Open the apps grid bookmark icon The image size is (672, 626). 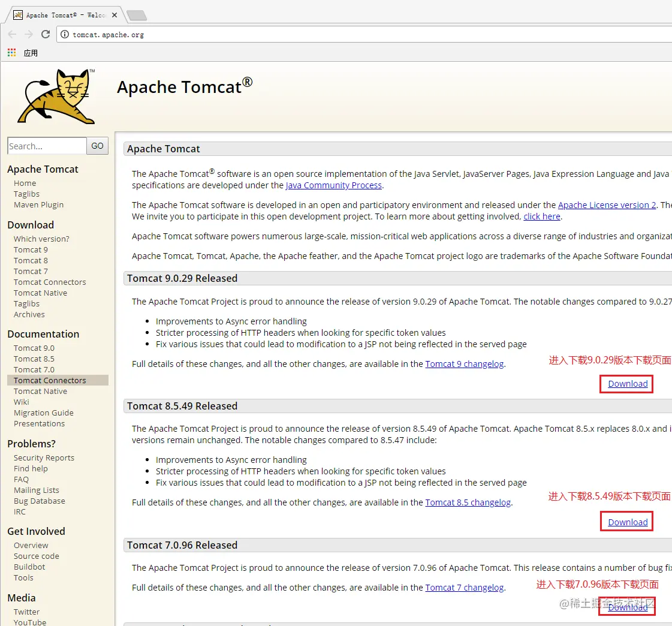click(11, 53)
